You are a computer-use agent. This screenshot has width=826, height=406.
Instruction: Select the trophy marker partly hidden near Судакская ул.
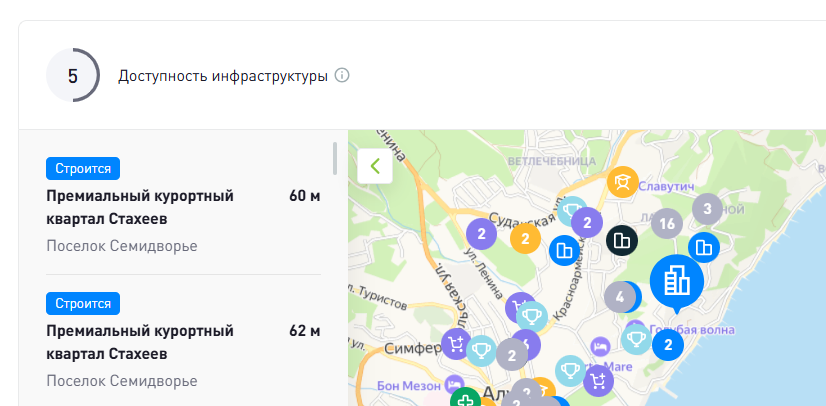point(568,210)
